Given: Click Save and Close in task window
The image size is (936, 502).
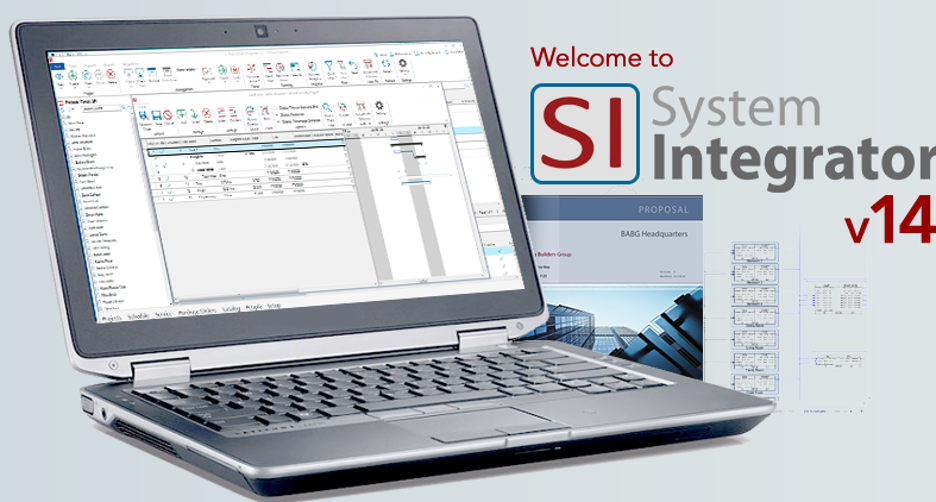Looking at the screenshot, I should coord(144,115).
